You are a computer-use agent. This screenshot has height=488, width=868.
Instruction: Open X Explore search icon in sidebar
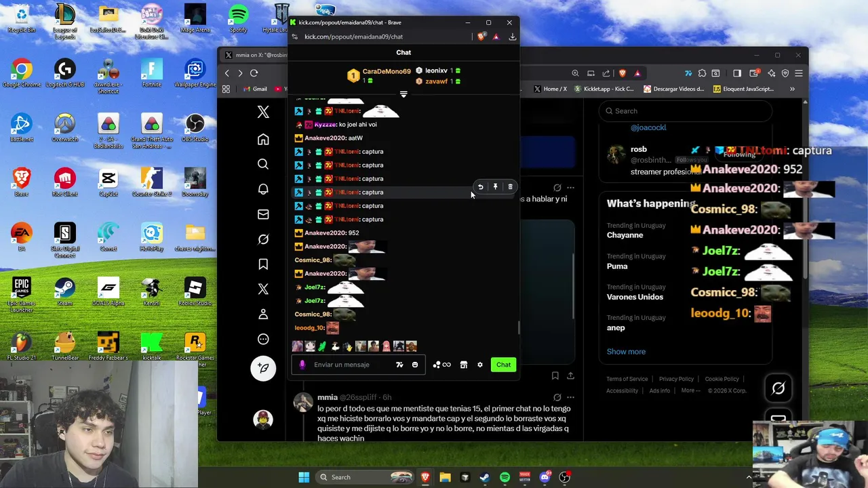263,164
